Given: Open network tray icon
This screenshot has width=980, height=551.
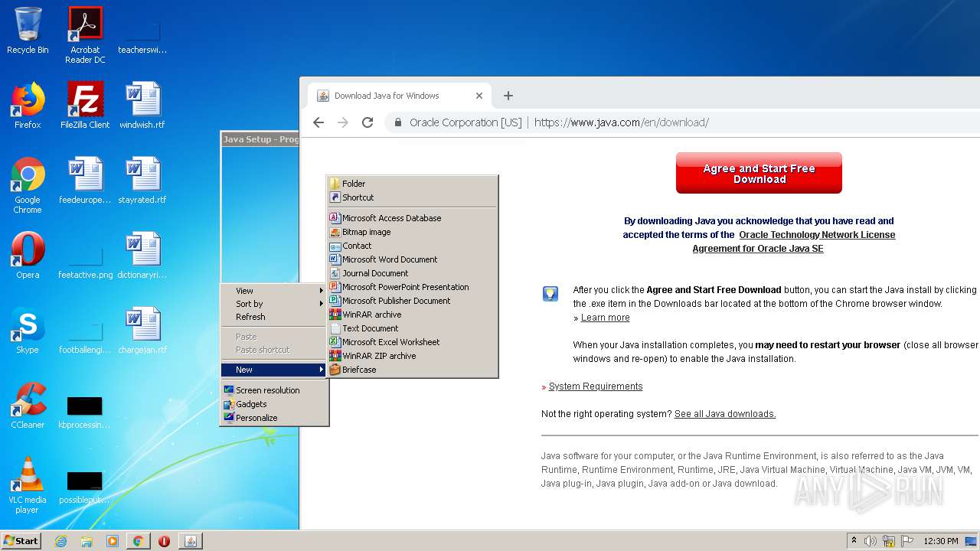Looking at the screenshot, I should (x=889, y=541).
